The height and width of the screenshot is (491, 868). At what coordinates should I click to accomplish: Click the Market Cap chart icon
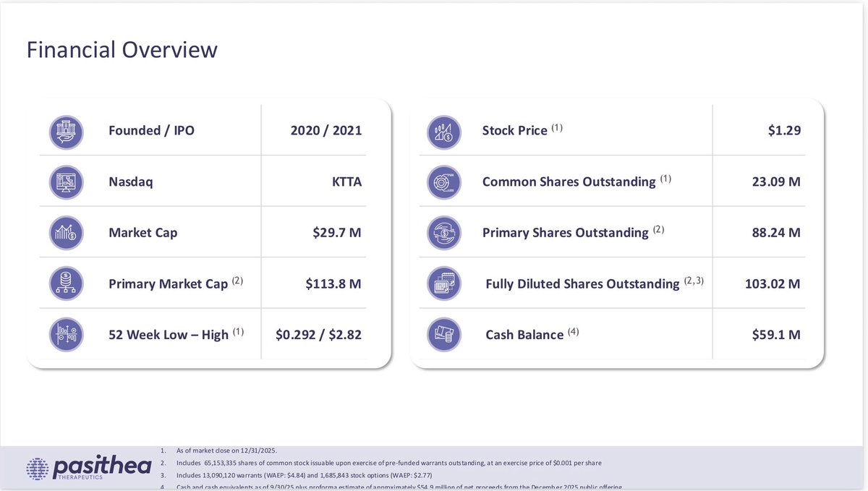click(x=67, y=233)
